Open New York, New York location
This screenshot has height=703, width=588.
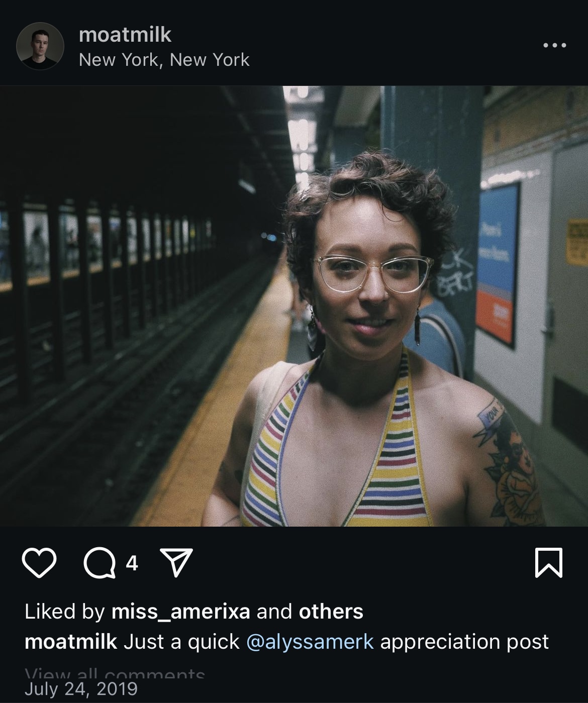point(164,60)
